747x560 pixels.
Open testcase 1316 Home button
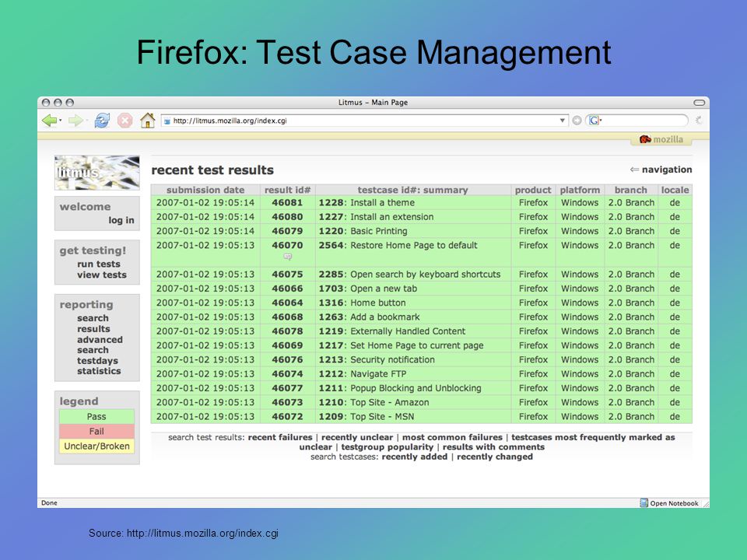point(362,303)
